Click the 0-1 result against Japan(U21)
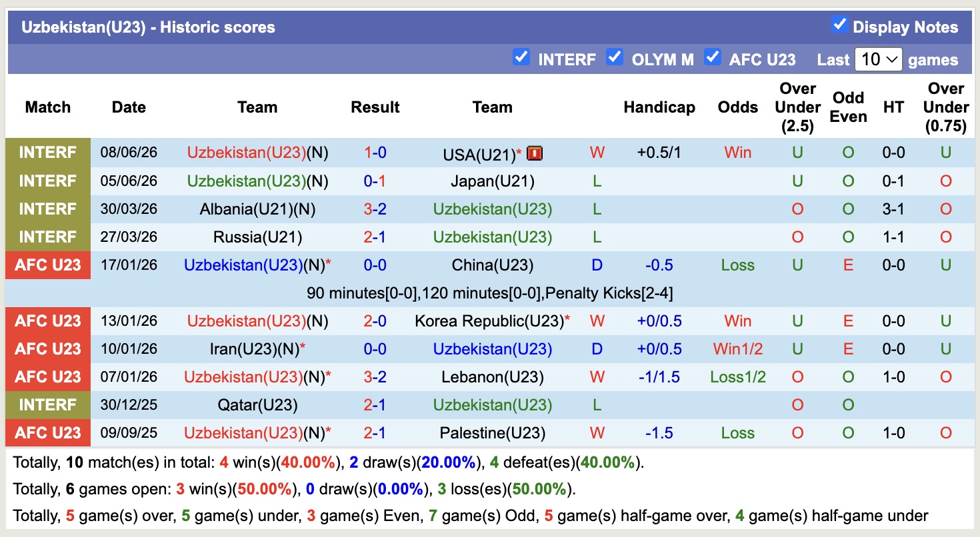The width and height of the screenshot is (980, 537). pos(375,181)
